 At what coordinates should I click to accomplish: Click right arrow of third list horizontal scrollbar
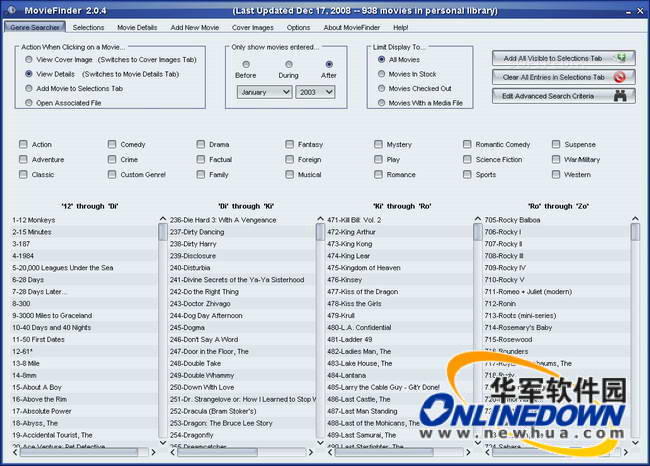(468, 452)
